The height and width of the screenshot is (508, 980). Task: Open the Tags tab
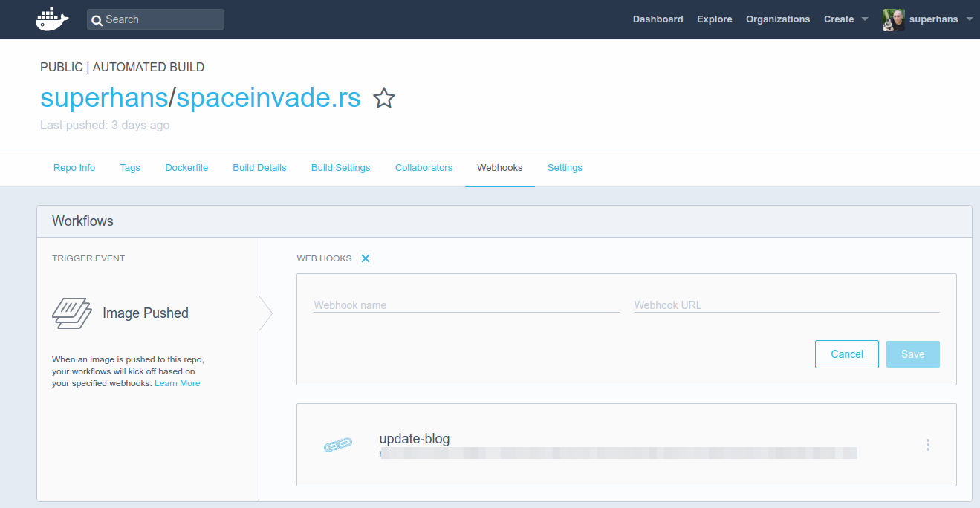(x=130, y=168)
